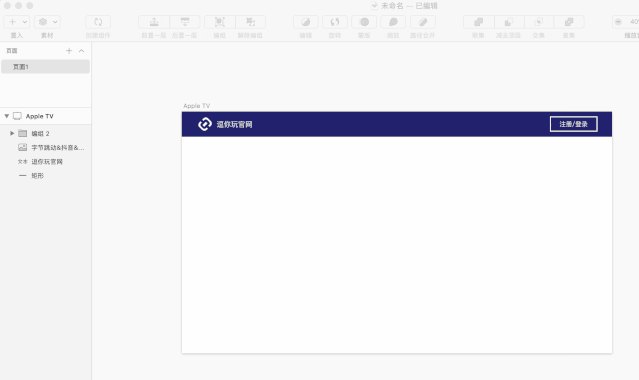Click the 编组 group icon

click(220, 22)
